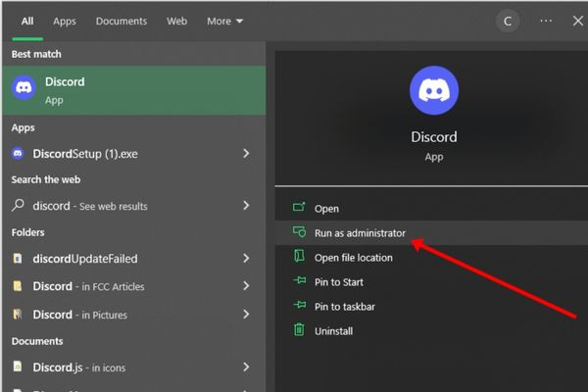Expand Discord.js chevron arrow

[x=246, y=367]
